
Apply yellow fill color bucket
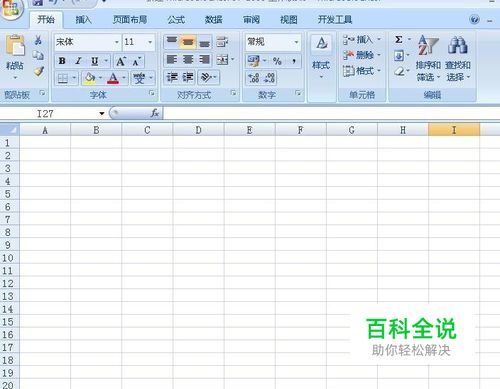tap(89, 78)
